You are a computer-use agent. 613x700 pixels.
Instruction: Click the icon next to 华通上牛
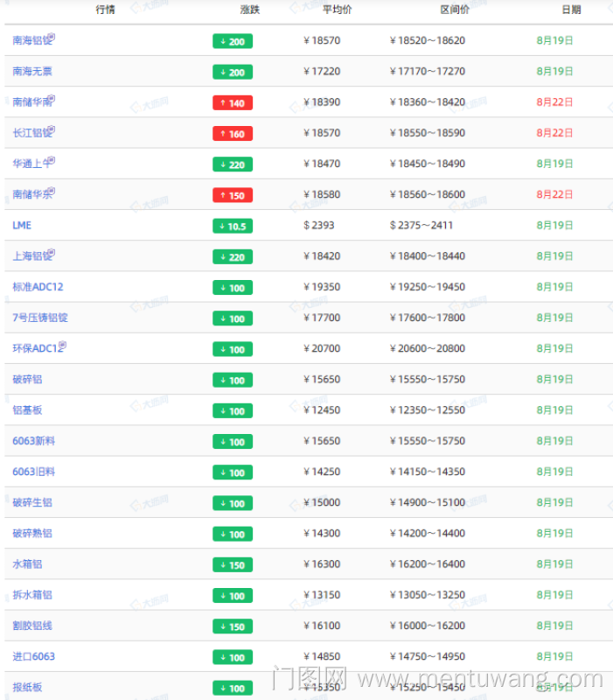coord(51,161)
